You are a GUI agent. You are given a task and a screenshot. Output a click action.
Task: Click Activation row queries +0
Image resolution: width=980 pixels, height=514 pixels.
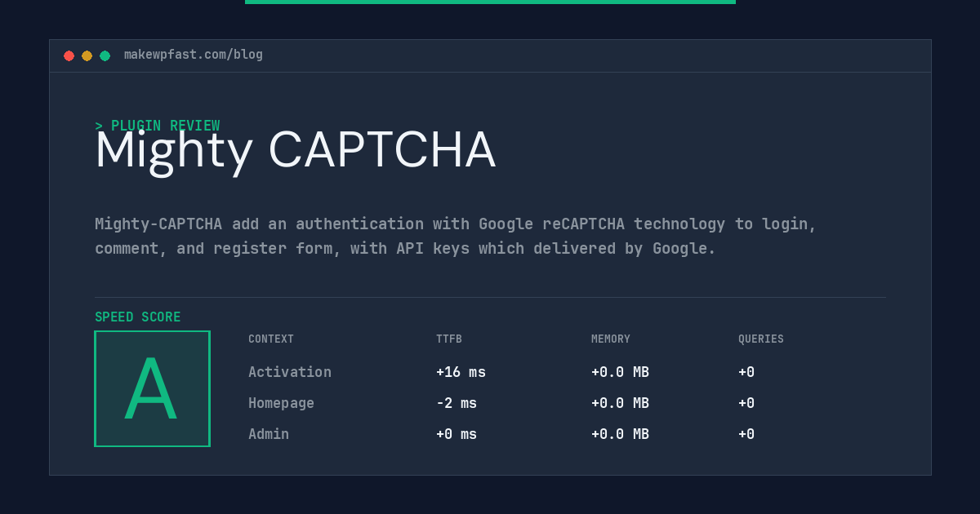pos(746,372)
